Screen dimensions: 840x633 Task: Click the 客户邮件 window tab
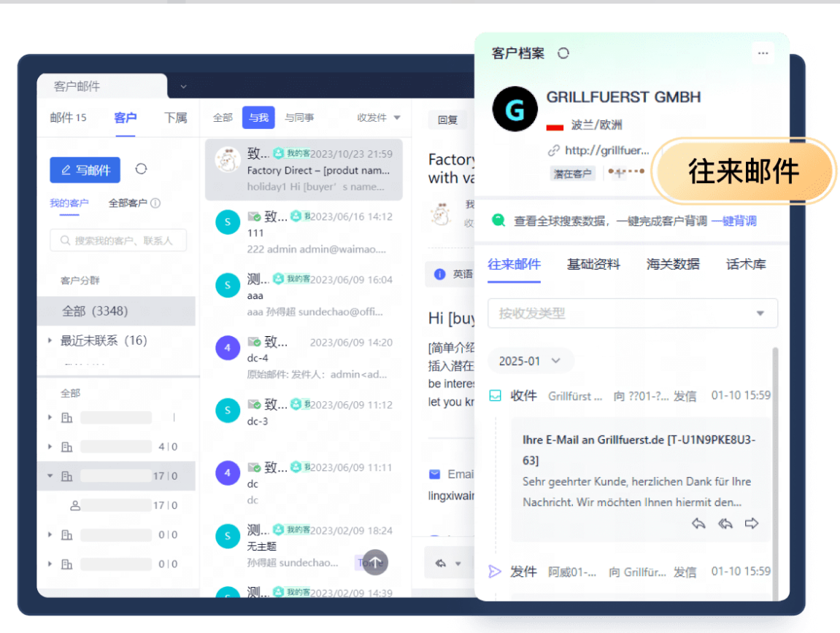(101, 86)
